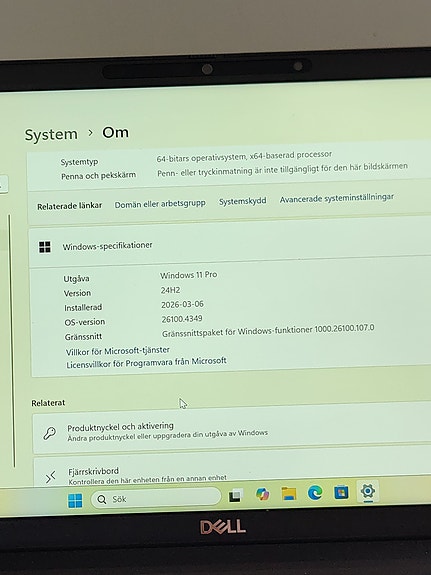431x575 pixels.
Task: Click the Fjärrskrivbord remote desktop icon
Action: pyautogui.click(x=50, y=477)
